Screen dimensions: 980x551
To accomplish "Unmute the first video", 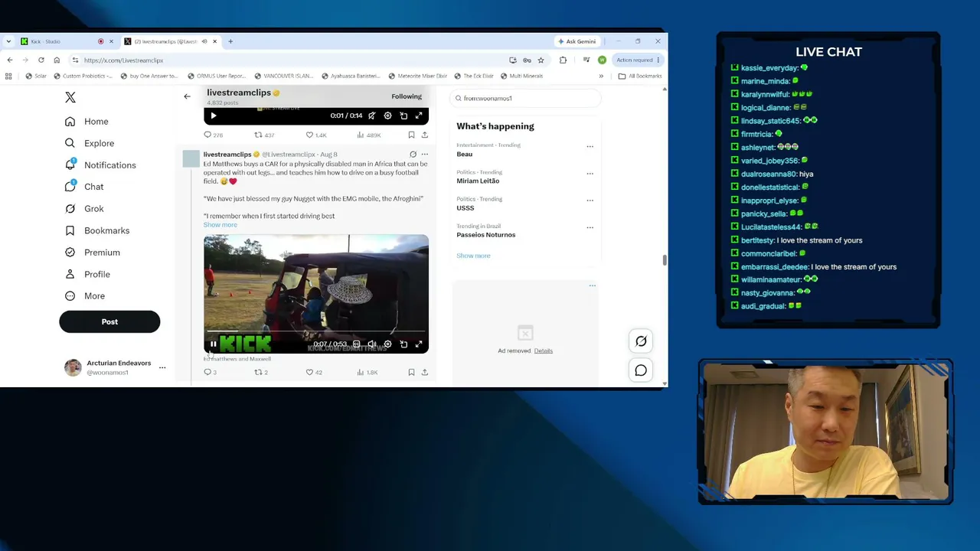I will (x=372, y=116).
